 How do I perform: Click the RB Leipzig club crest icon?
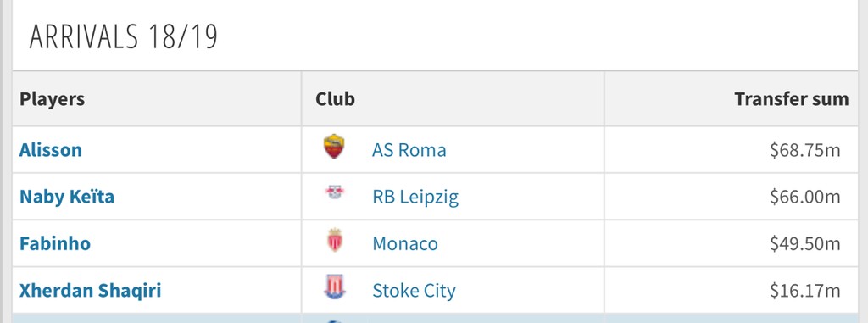(334, 192)
